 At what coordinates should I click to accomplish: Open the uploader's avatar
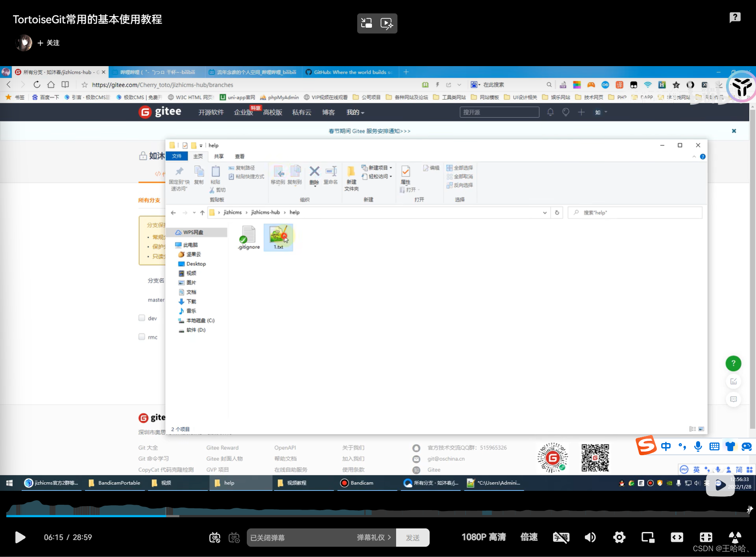click(x=24, y=43)
